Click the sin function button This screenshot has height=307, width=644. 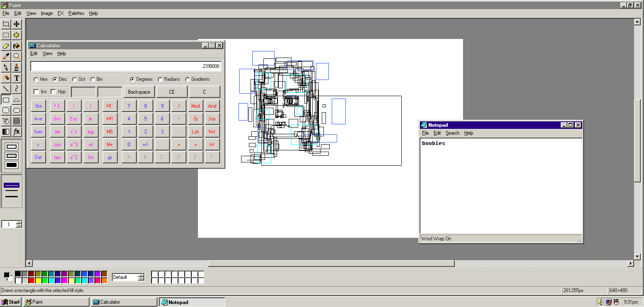click(57, 132)
